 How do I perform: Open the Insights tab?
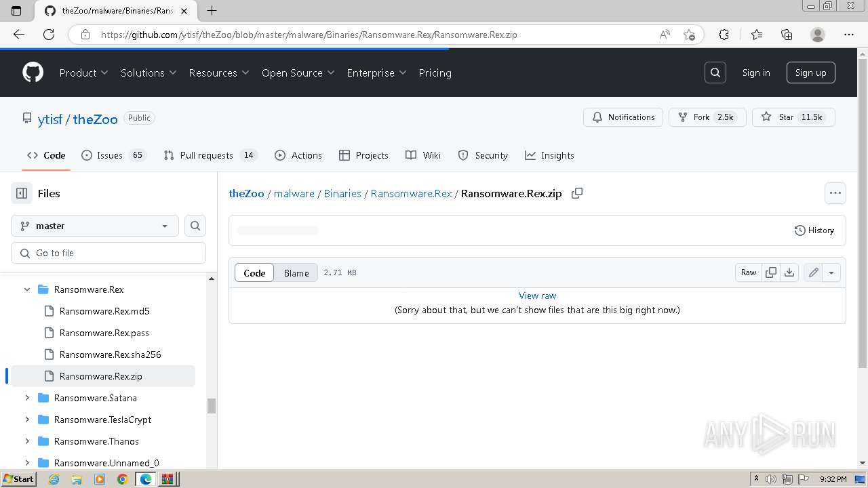[549, 155]
